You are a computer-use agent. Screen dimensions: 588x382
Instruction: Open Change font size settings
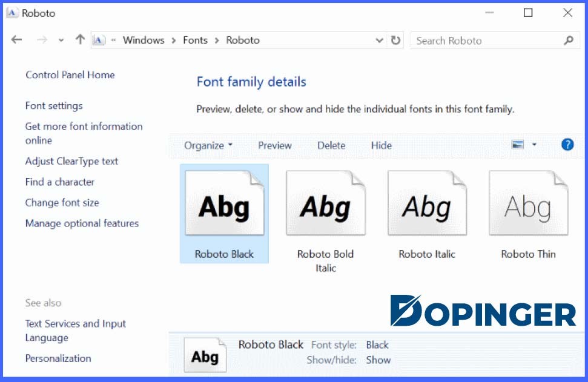[62, 203]
